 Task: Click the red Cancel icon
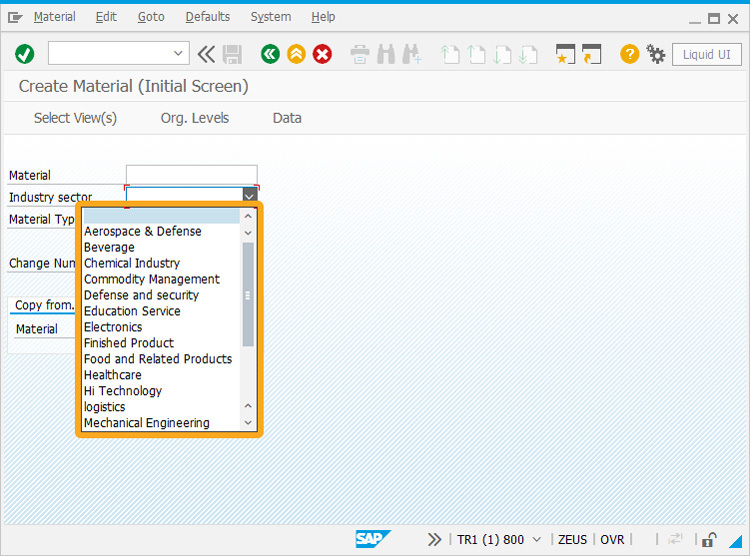322,54
